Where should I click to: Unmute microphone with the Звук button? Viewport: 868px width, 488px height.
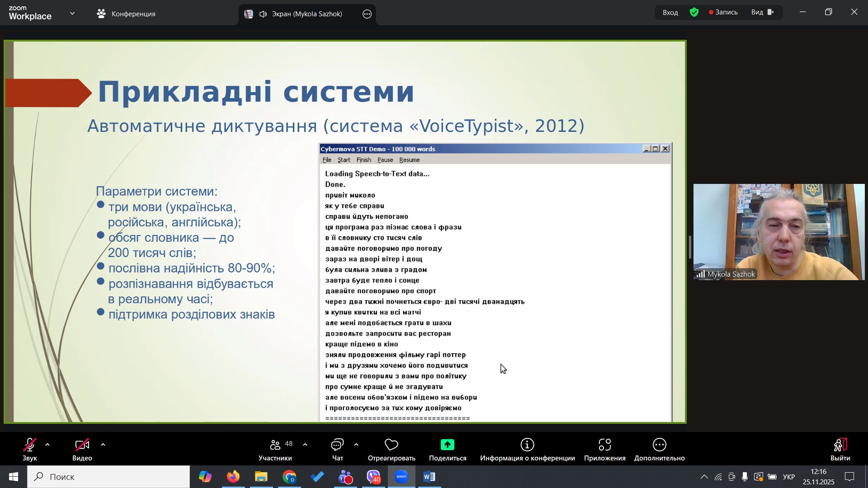(x=30, y=449)
